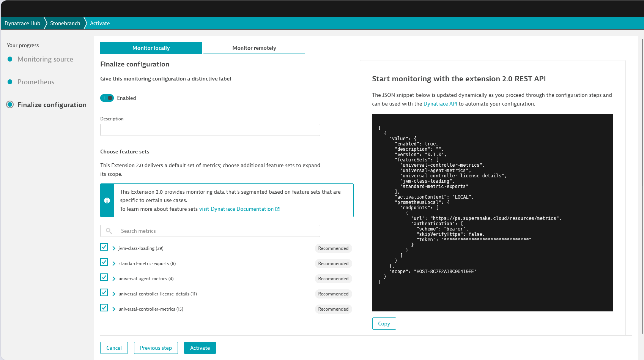Toggle the Enabled switch off
The width and height of the screenshot is (644, 360).
tap(107, 98)
